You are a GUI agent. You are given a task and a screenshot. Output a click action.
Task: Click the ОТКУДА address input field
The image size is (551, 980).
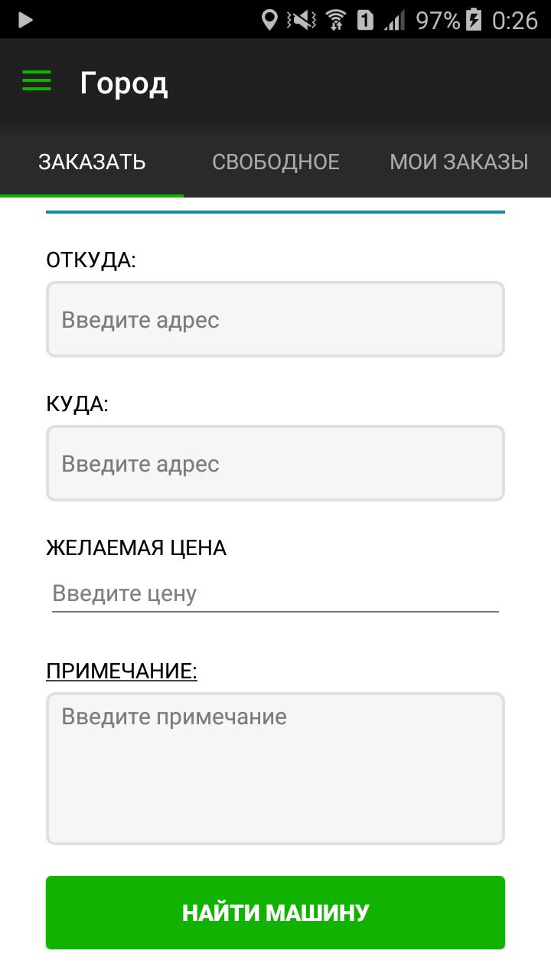(x=275, y=319)
